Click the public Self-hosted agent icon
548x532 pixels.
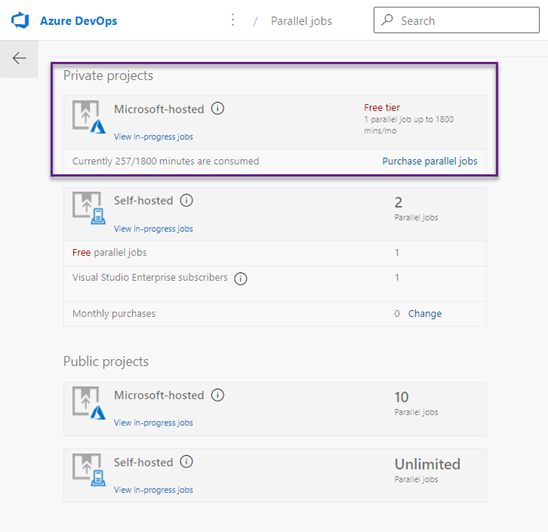coord(89,470)
